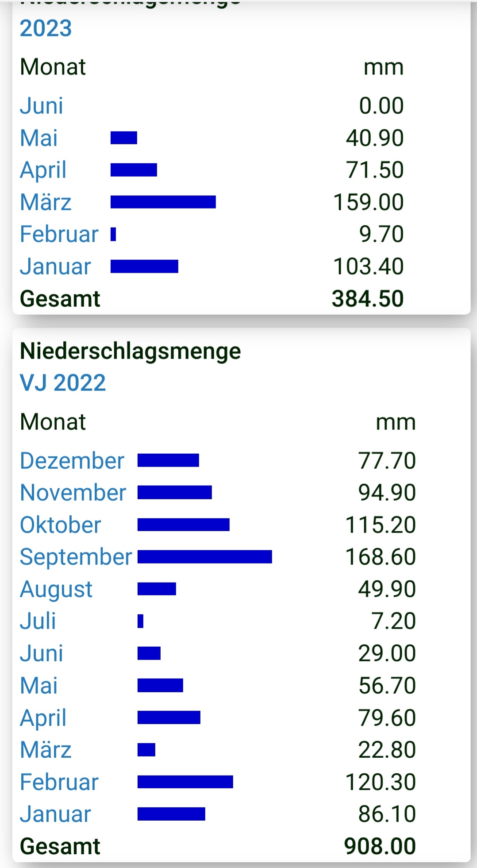Click the 2023 Gesamt total 384.50

368,299
